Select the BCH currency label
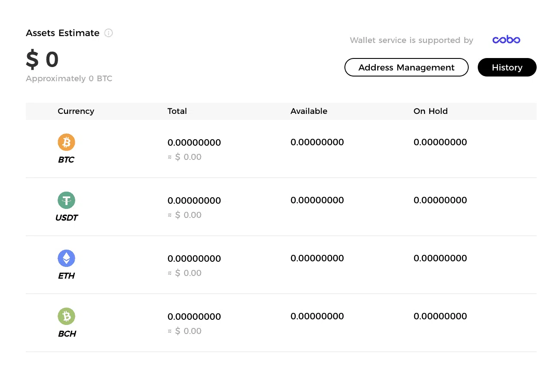Screen dimensions: 553x392 [67, 334]
